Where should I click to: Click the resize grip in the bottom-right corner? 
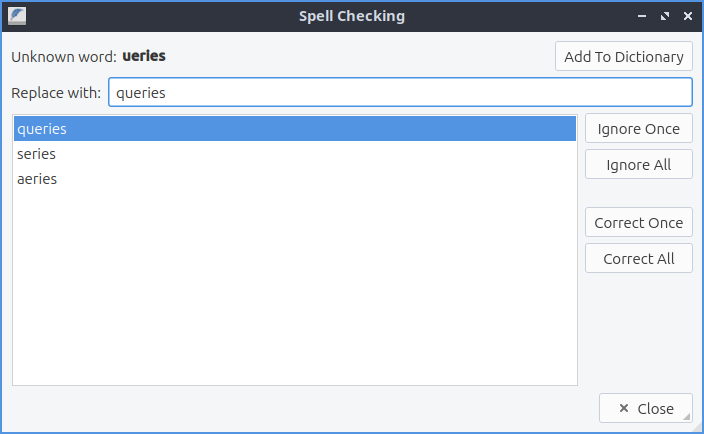[x=697, y=427]
